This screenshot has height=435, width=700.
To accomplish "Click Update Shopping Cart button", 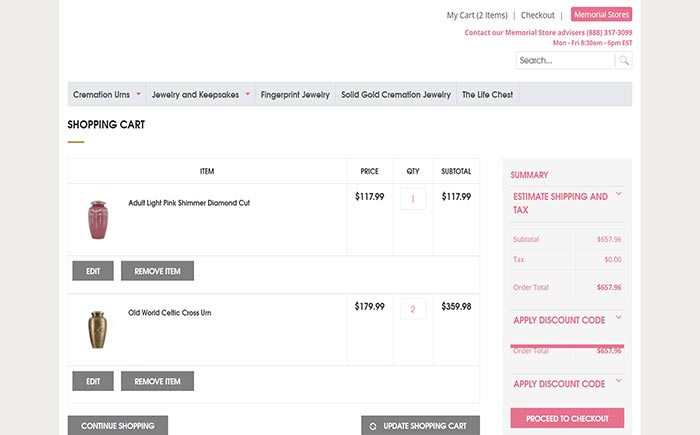I will pyautogui.click(x=421, y=425).
